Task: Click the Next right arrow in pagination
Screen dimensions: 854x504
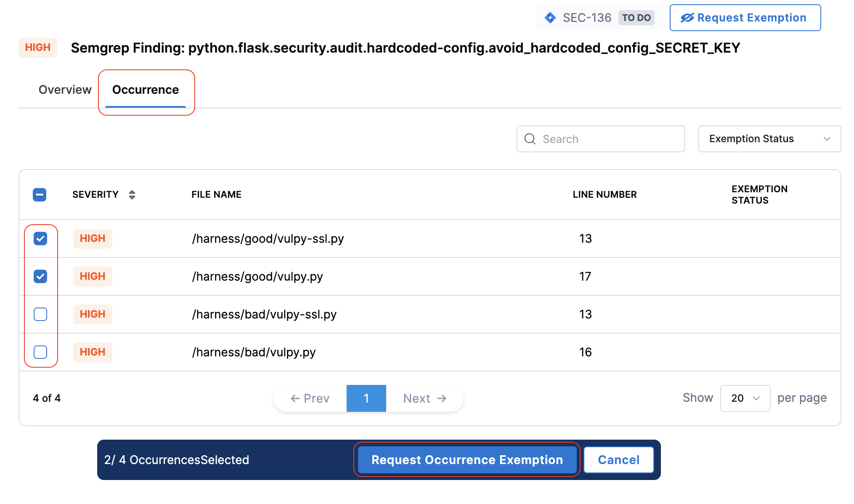Action: pos(442,398)
